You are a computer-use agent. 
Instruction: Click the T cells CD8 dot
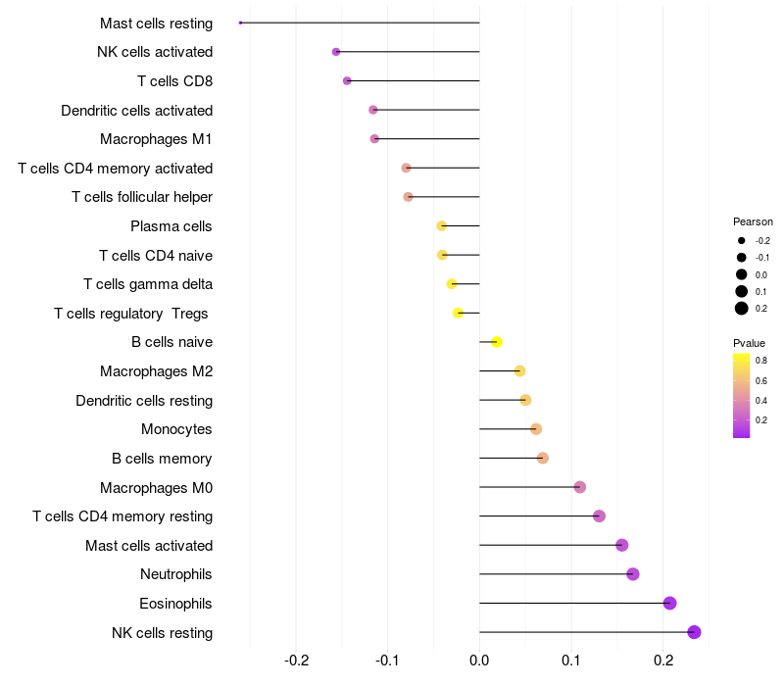pyautogui.click(x=347, y=80)
